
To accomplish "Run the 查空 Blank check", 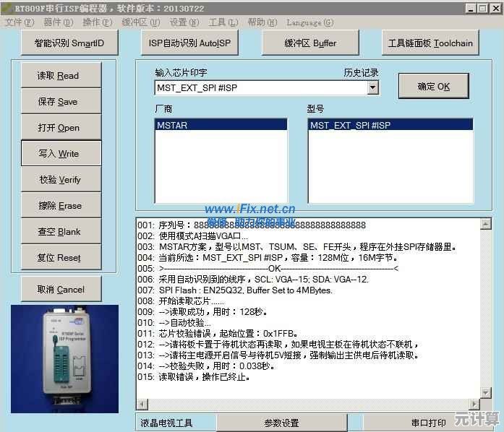I will (59, 232).
